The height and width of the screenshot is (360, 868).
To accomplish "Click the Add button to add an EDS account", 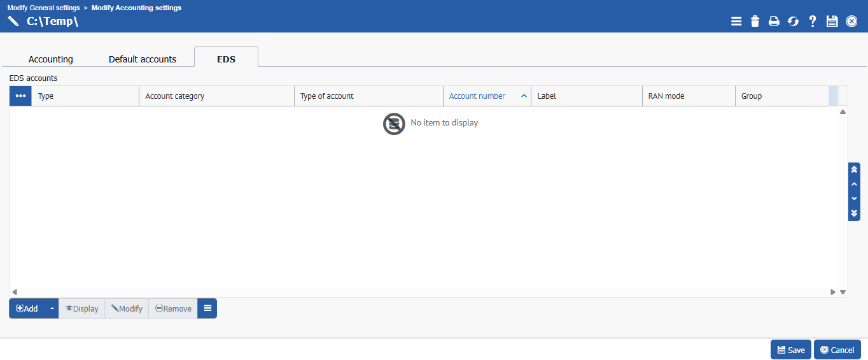I will coord(27,308).
